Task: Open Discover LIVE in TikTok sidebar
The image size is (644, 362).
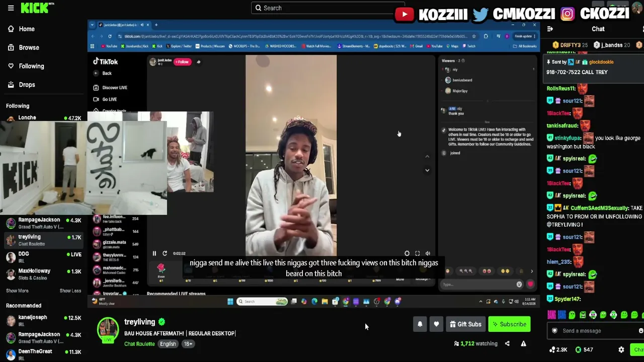Action: [111, 87]
